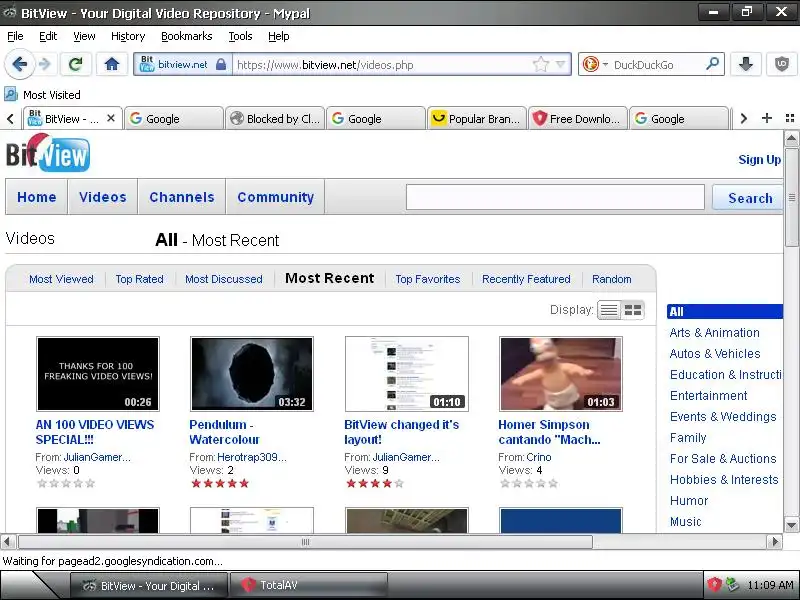Open the Help menu
Viewport: 800px width, 600px height.
coord(278,36)
